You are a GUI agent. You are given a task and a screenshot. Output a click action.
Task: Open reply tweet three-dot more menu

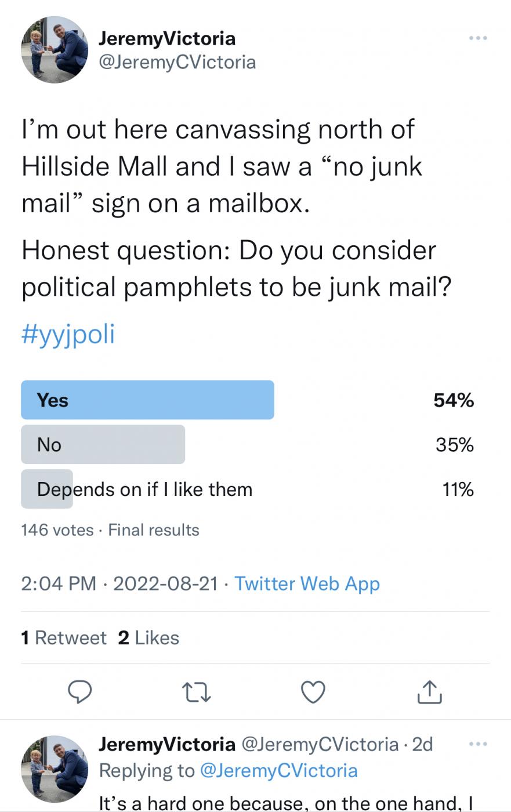point(478,744)
